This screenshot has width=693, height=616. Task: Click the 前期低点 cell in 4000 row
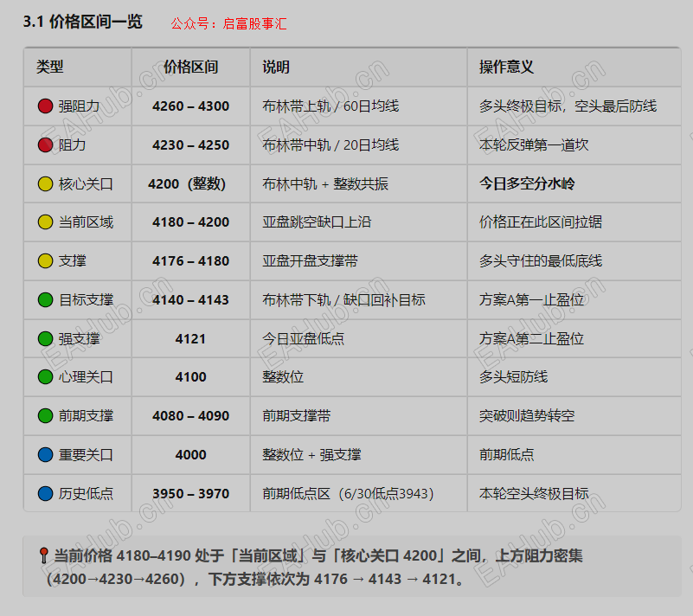point(507,455)
